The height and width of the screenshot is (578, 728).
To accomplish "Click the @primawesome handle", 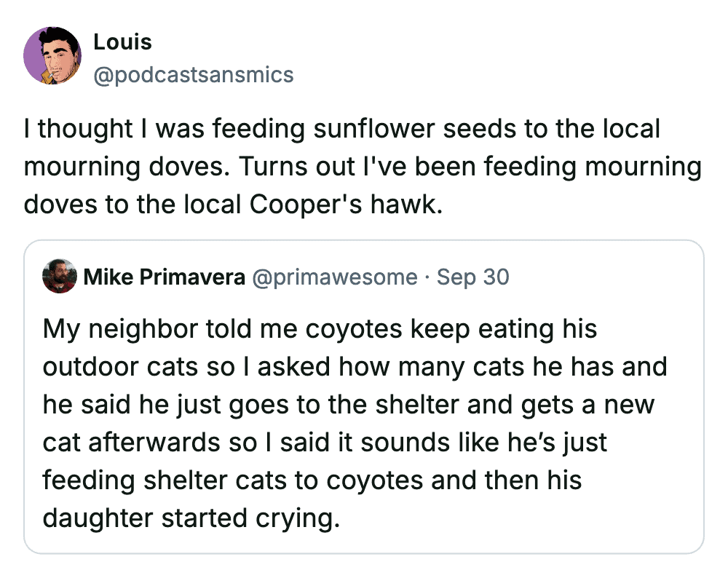I will coord(335,277).
